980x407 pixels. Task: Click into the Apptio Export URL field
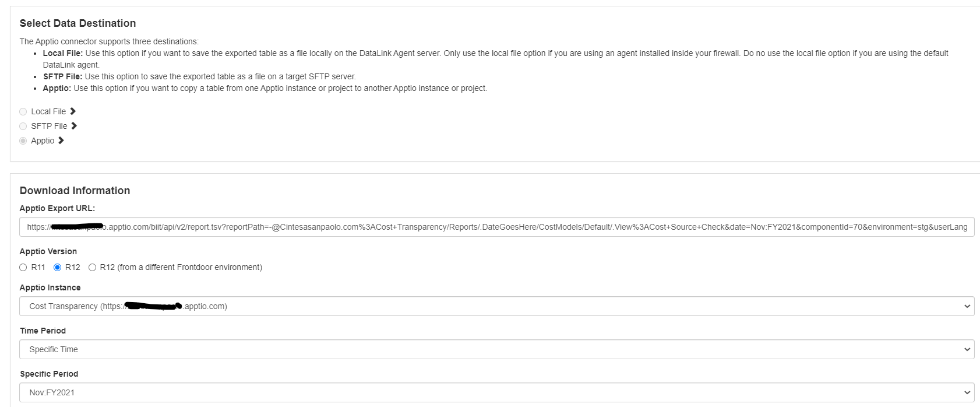click(x=496, y=227)
